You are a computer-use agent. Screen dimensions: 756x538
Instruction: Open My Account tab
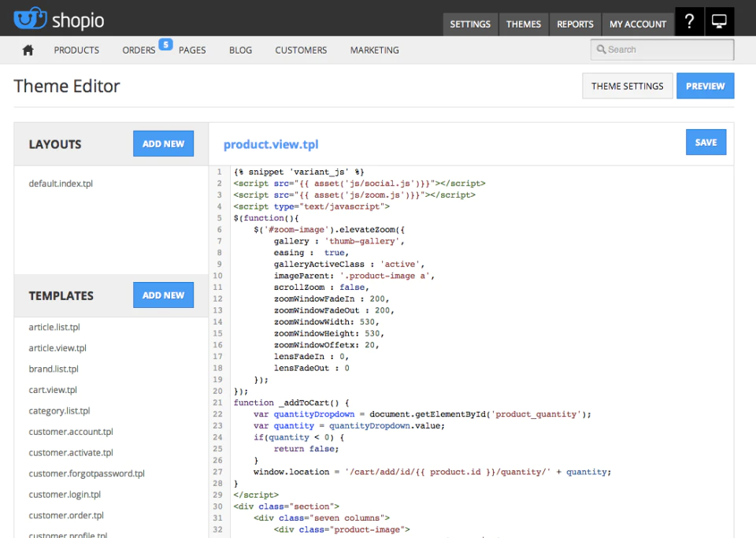(638, 24)
